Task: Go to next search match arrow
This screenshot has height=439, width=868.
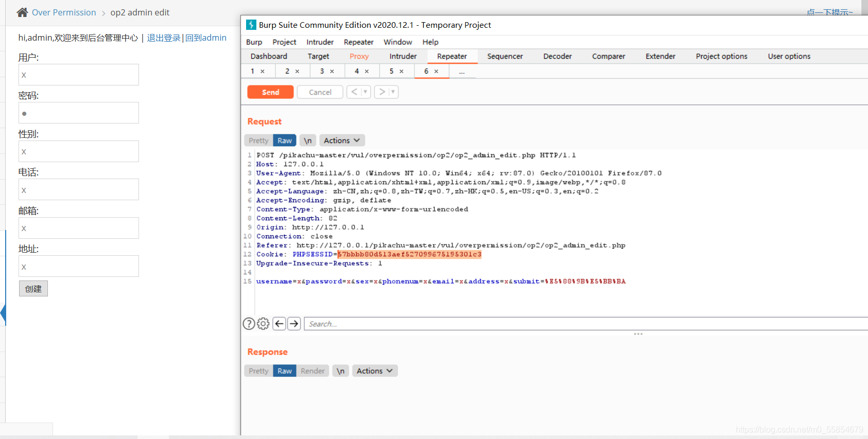Action: 294,324
